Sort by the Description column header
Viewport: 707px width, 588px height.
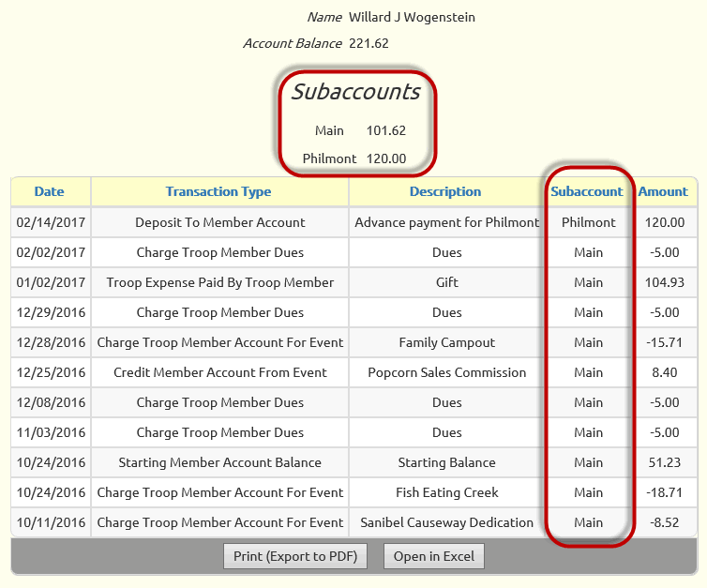[445, 191]
